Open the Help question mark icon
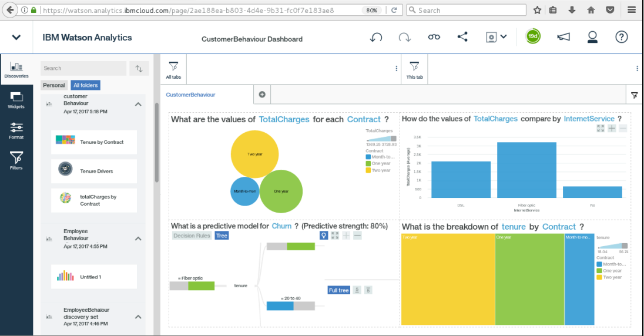644x336 pixels. pos(622,37)
